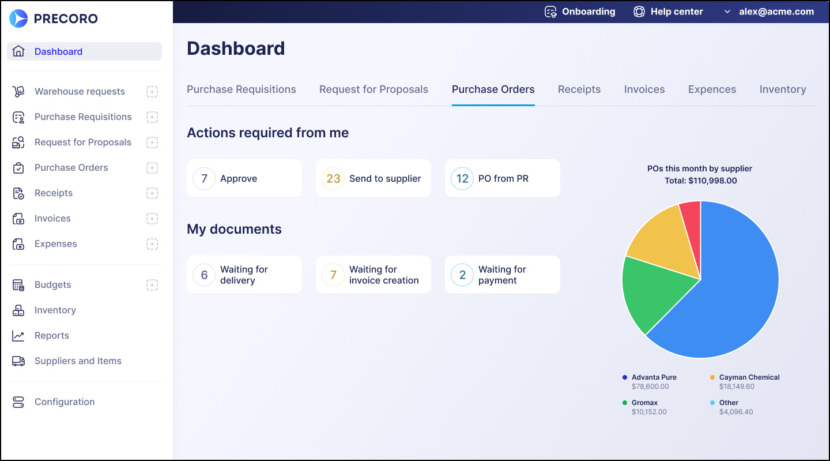Screen dimensions: 830x461
Task: Click the Warehouse requests cart icon
Action: tap(19, 92)
